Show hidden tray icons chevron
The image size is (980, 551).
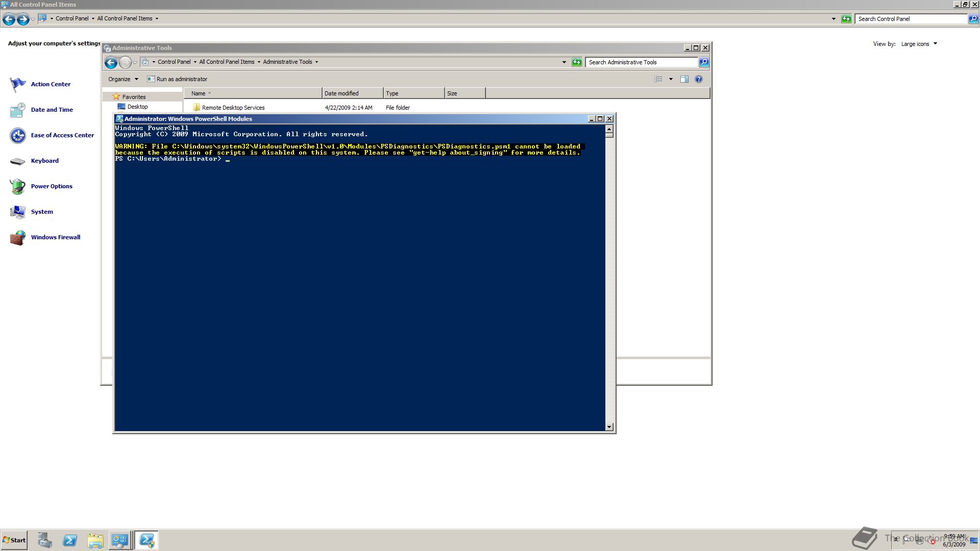pyautogui.click(x=896, y=539)
